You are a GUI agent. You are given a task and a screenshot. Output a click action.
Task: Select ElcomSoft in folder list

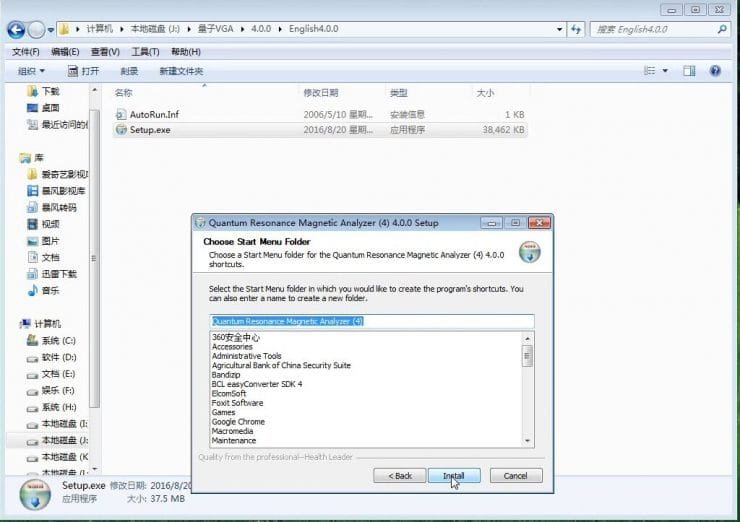(229, 394)
